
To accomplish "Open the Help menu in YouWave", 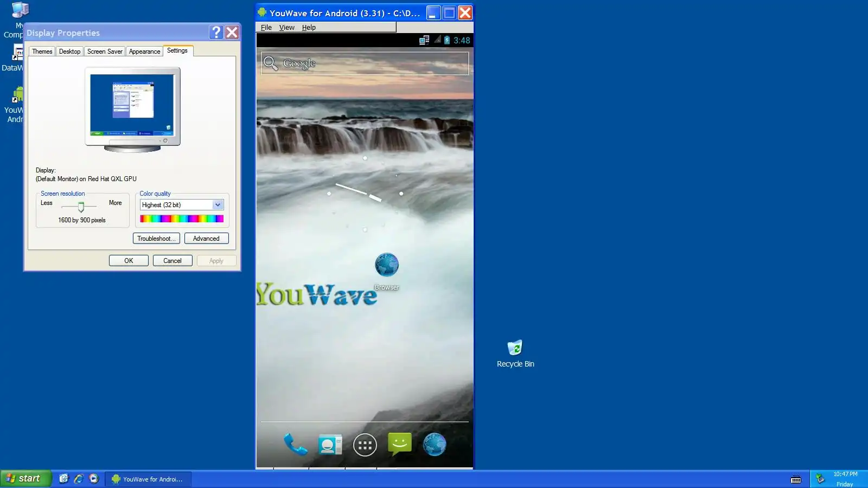I will 309,28.
